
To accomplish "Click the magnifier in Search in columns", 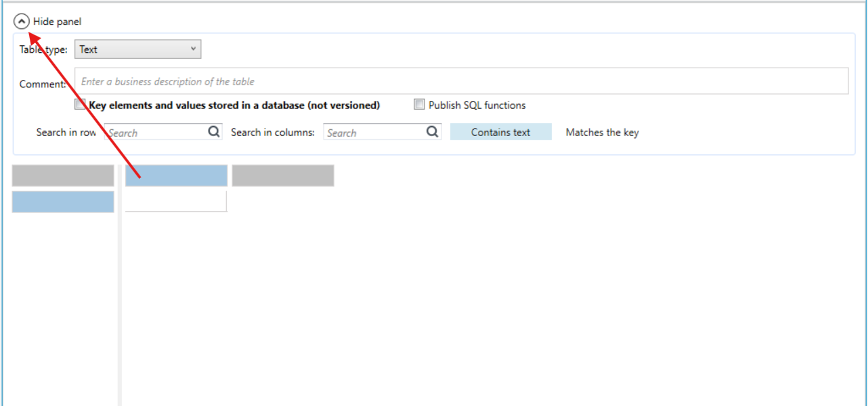I will (x=433, y=132).
